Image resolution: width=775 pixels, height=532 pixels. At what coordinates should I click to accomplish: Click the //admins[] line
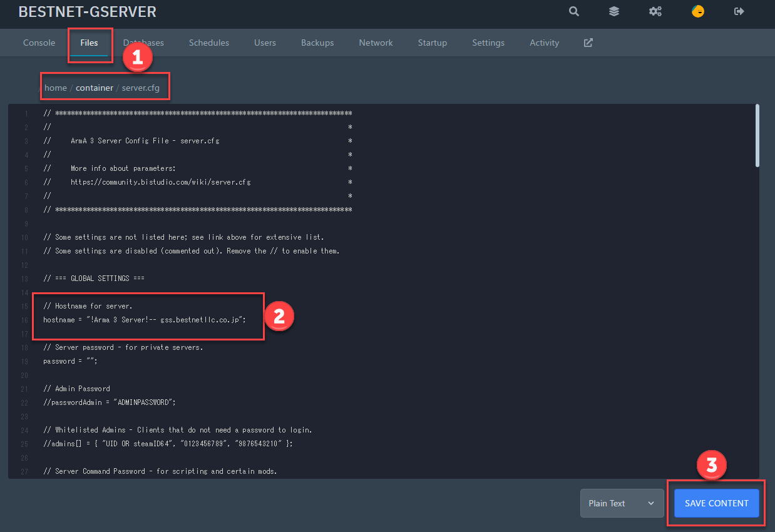(x=168, y=444)
